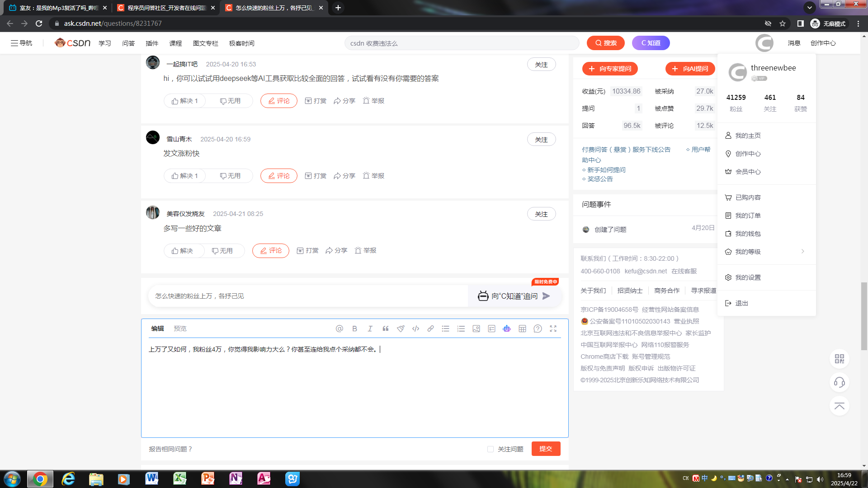Click the page vertical scrollbar thumb
Image resolution: width=868 pixels, height=488 pixels.
pos(864,316)
